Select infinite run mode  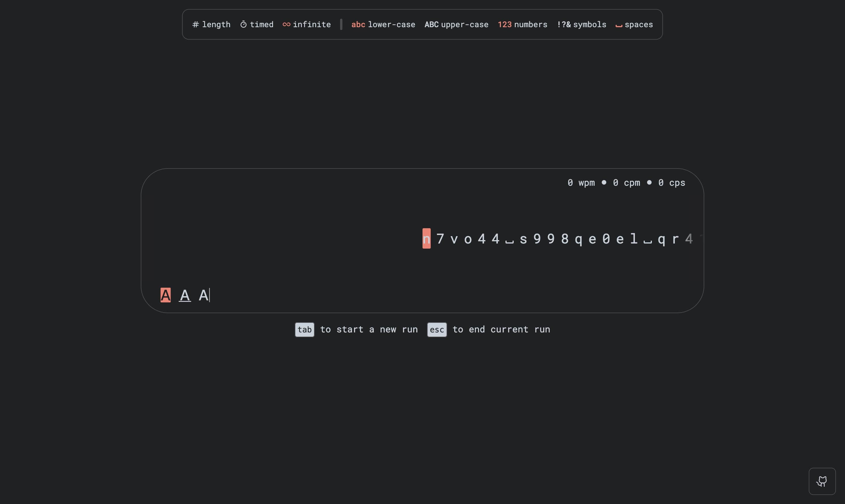[307, 24]
